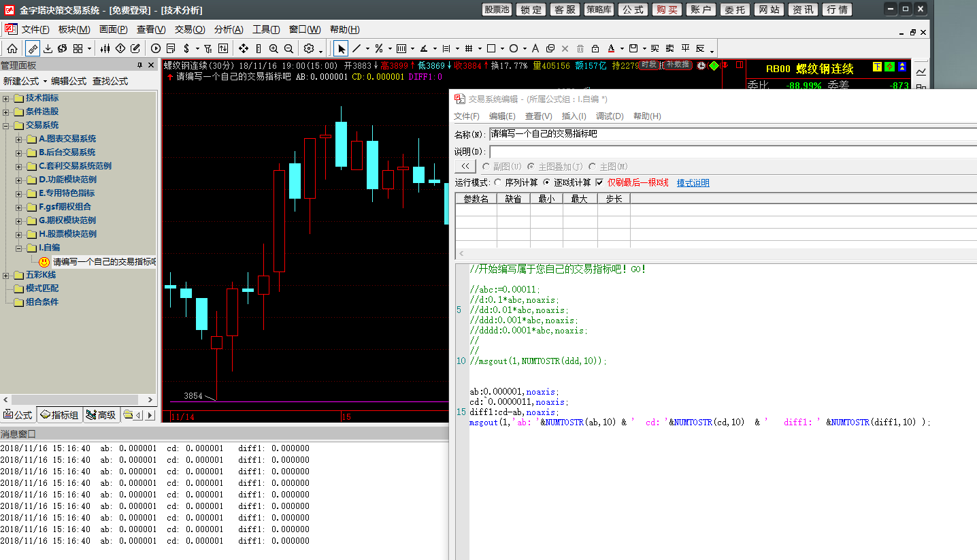
Task: Open 调试(D) menu in formula editor
Action: [610, 116]
